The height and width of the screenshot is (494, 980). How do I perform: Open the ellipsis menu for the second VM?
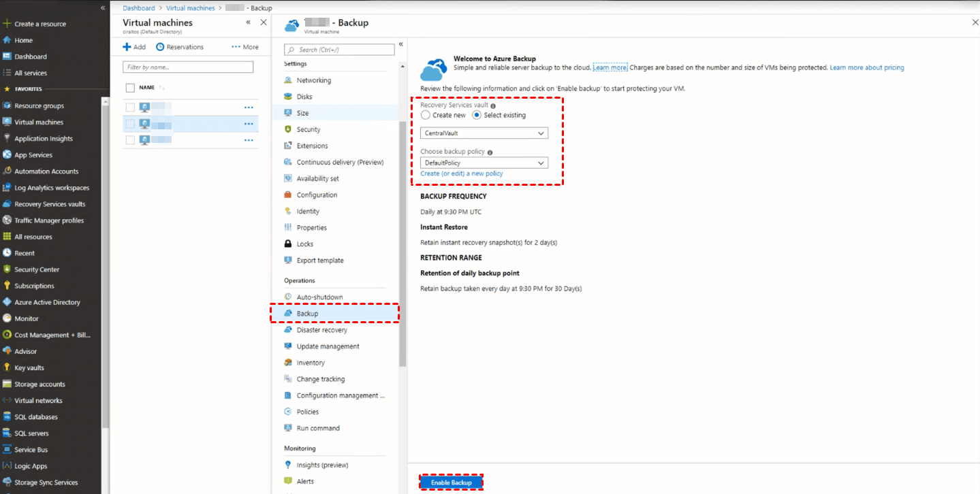pyautogui.click(x=249, y=124)
